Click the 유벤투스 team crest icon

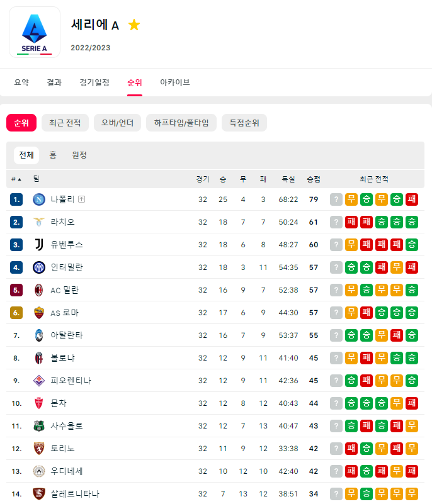(39, 245)
